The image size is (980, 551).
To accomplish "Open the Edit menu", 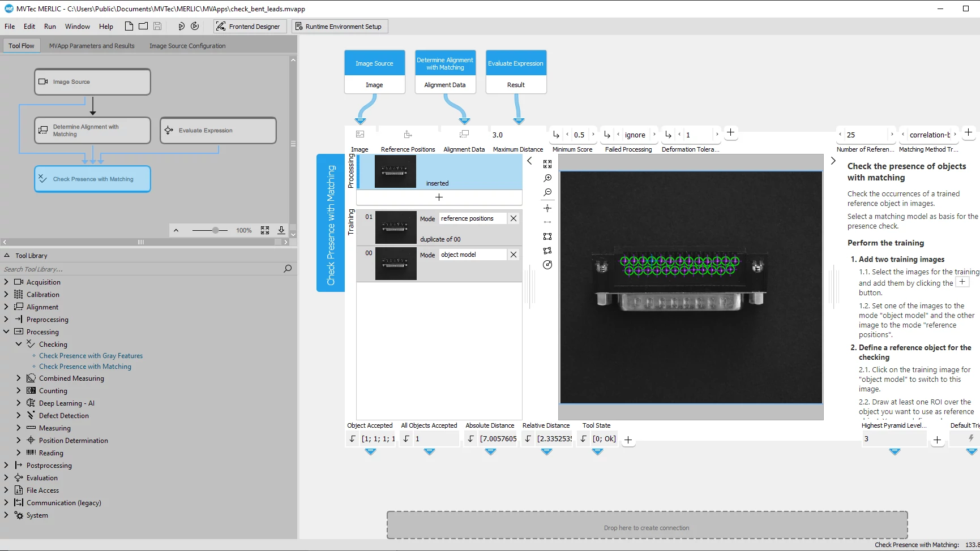I will tap(29, 26).
